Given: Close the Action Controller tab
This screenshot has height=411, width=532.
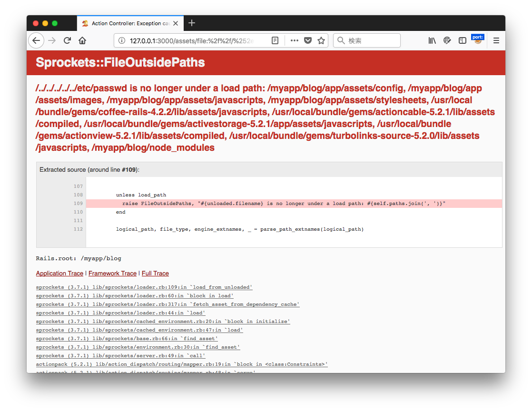Looking at the screenshot, I should 176,23.
